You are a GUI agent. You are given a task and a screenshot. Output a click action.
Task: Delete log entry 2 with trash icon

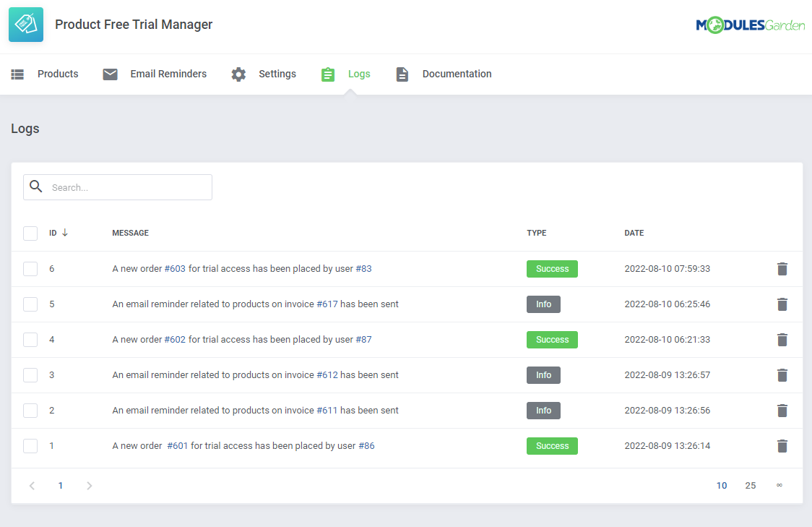tap(782, 411)
